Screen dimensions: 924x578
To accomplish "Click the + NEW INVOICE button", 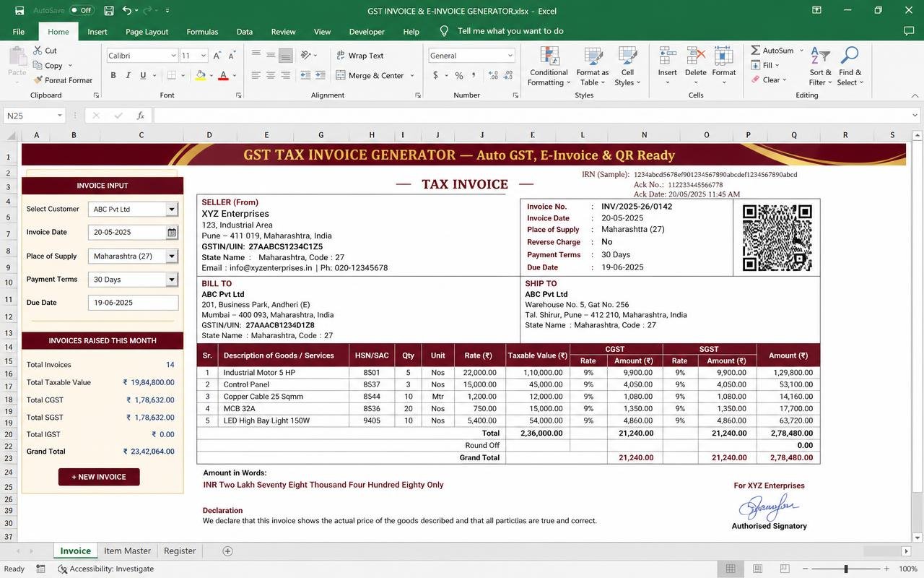I will click(99, 477).
